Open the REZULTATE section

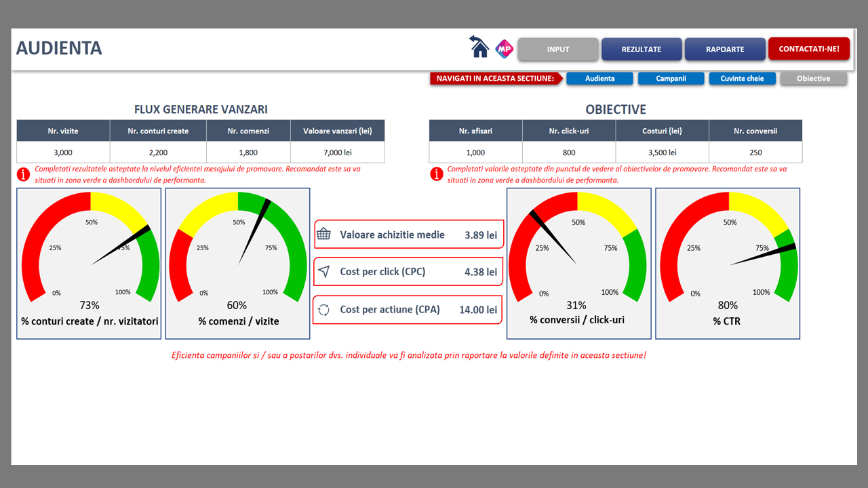coord(642,49)
